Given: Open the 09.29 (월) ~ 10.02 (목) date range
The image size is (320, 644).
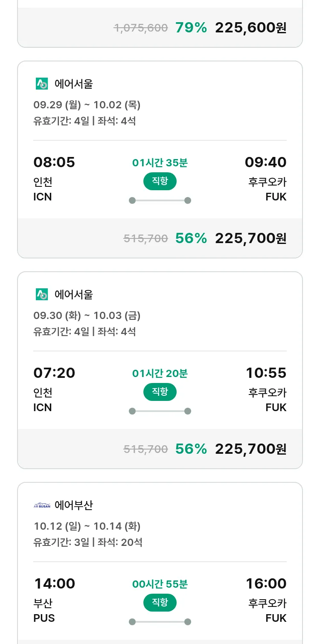Looking at the screenshot, I should click(x=87, y=105).
